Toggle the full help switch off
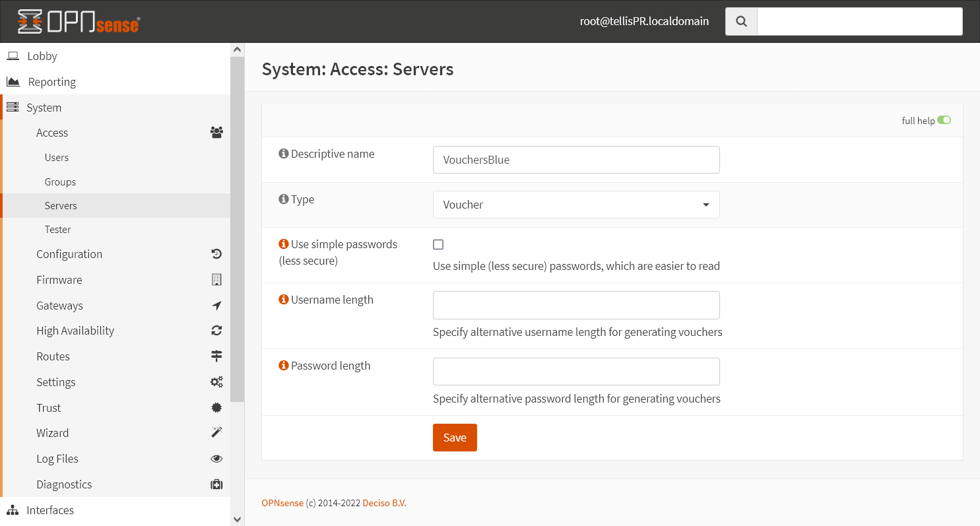 tap(944, 119)
